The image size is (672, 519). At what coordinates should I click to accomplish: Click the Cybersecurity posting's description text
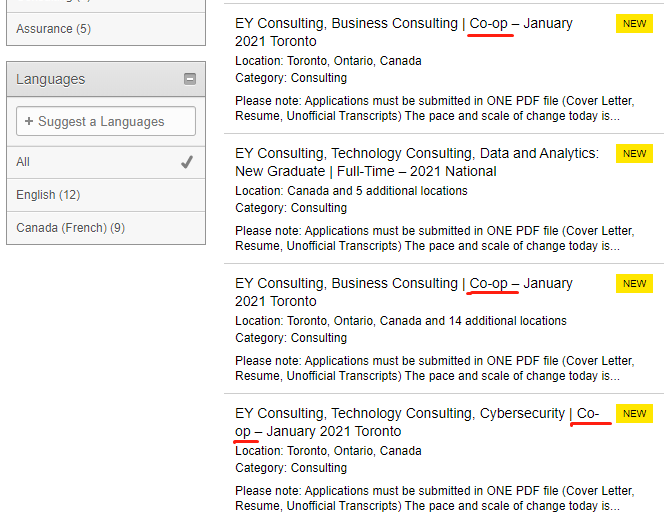(434, 499)
